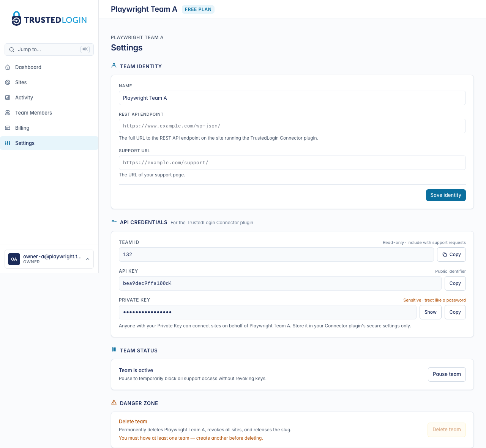The width and height of the screenshot is (486, 448).
Task: Click the Sites globe icon
Action: 8,82
